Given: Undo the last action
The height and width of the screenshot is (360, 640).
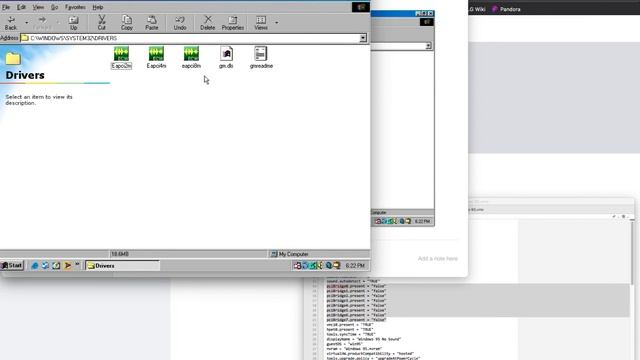Looking at the screenshot, I should (180, 23).
